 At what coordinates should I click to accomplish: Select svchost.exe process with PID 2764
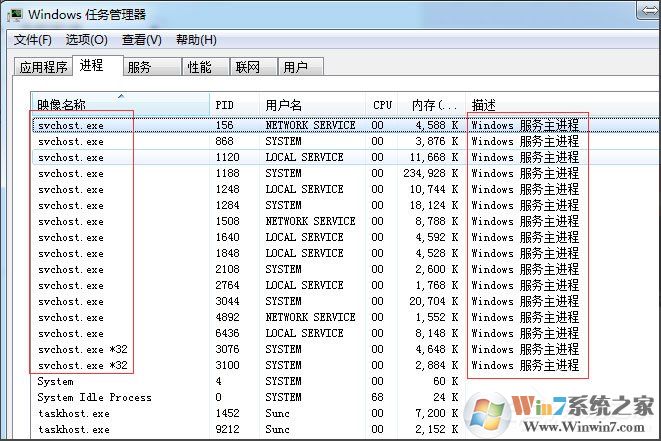pos(346,285)
